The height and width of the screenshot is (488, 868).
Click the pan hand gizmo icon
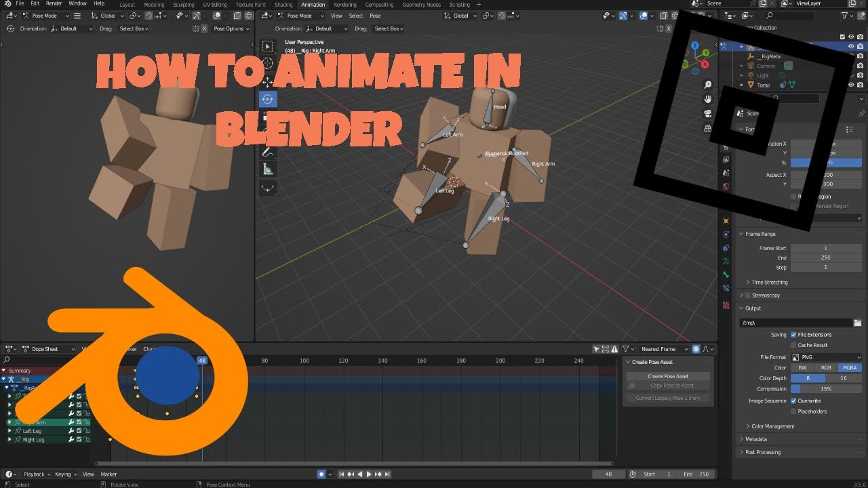tap(708, 99)
